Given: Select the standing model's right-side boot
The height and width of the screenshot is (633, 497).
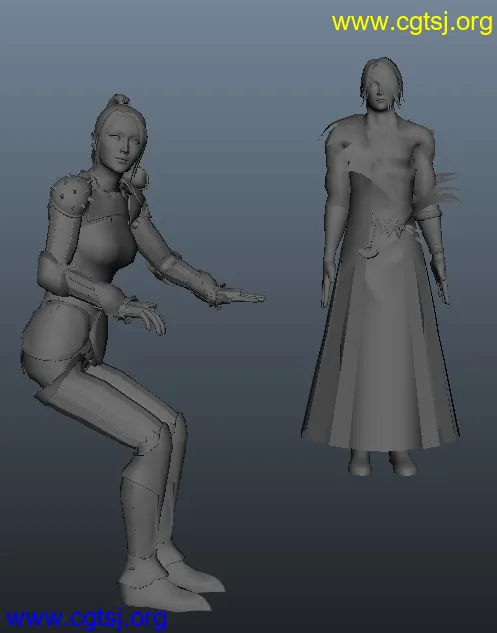Looking at the screenshot, I should (403, 463).
